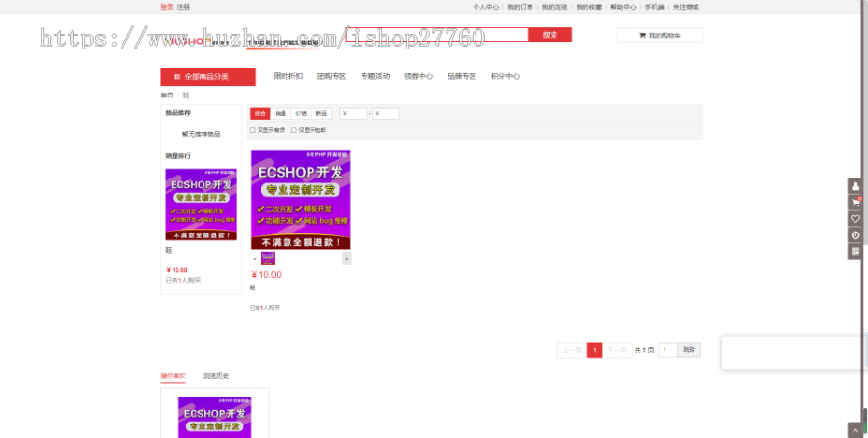Switch to the 猜你喜欢 tab
Screen dimensions: 868x438
coord(174,376)
